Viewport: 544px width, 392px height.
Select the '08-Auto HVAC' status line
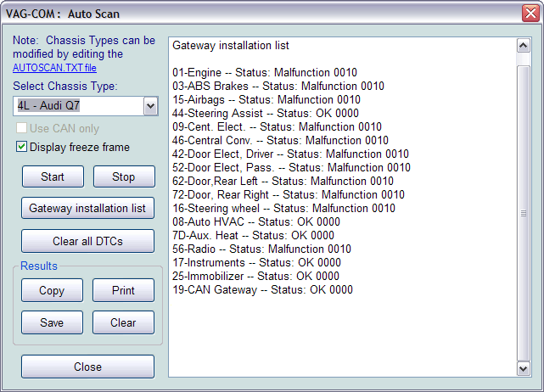click(256, 221)
